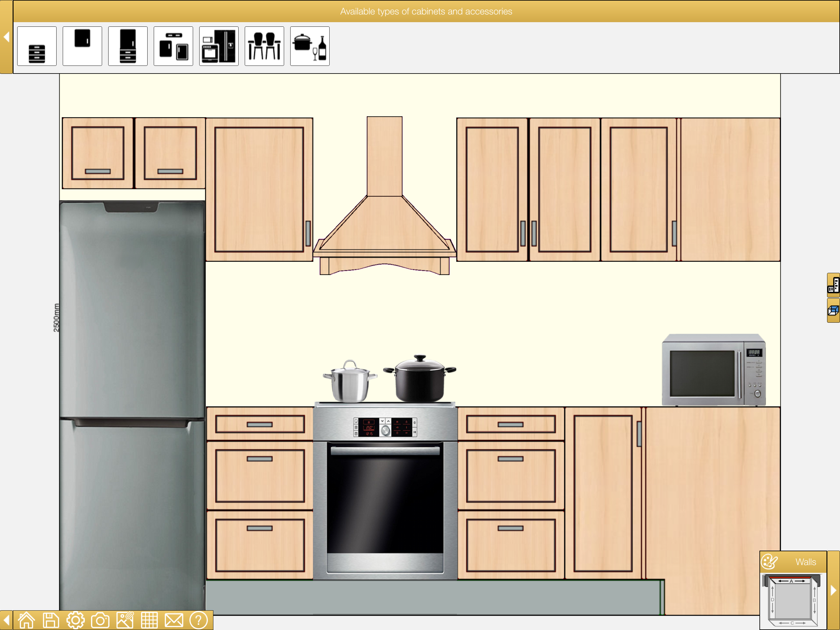The width and height of the screenshot is (840, 630).
Task: Open the table and chairs category
Action: (x=264, y=46)
